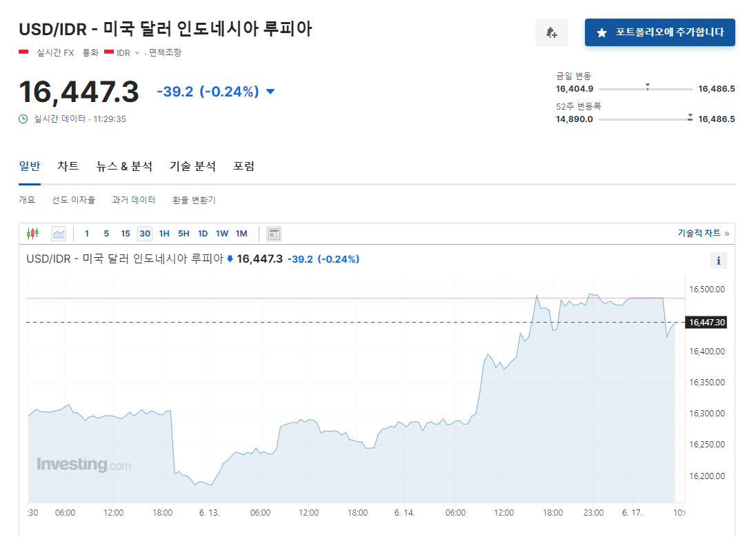
Task: Enable the 1D chart interval
Action: tap(203, 233)
